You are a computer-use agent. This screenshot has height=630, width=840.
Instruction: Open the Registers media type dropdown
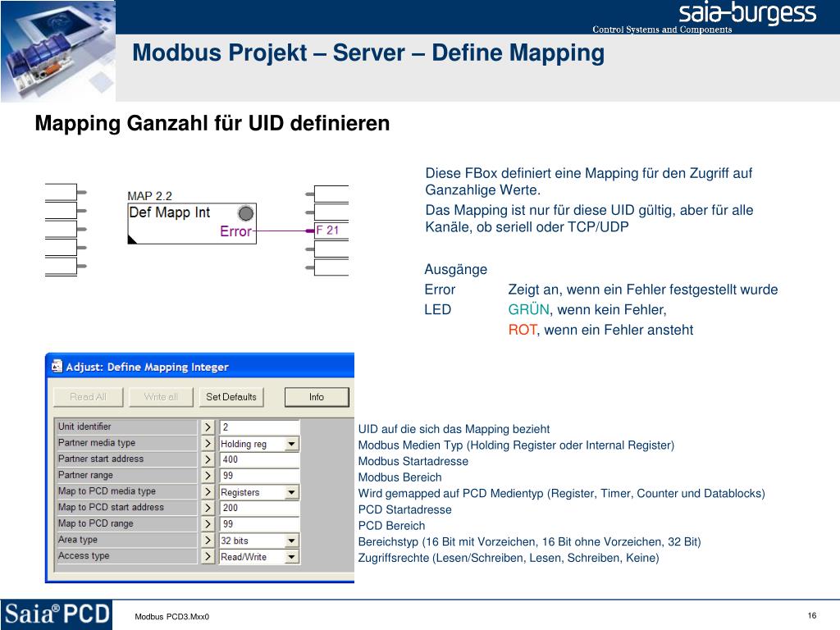(291, 492)
